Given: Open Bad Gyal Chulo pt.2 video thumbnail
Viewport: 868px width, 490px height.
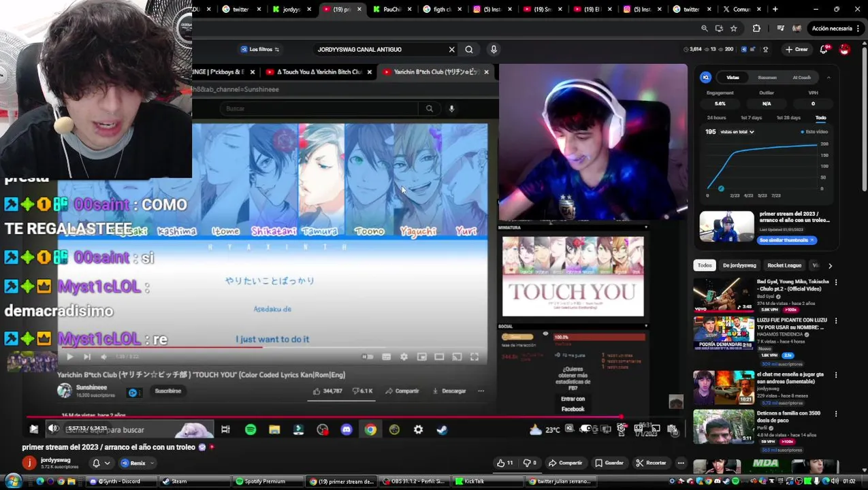Looking at the screenshot, I should coord(724,295).
